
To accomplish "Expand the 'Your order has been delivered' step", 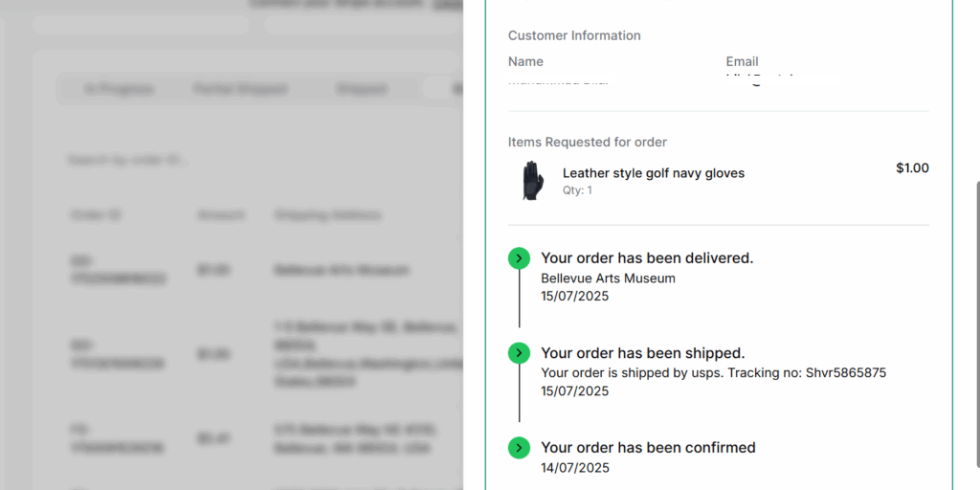I will (x=647, y=257).
